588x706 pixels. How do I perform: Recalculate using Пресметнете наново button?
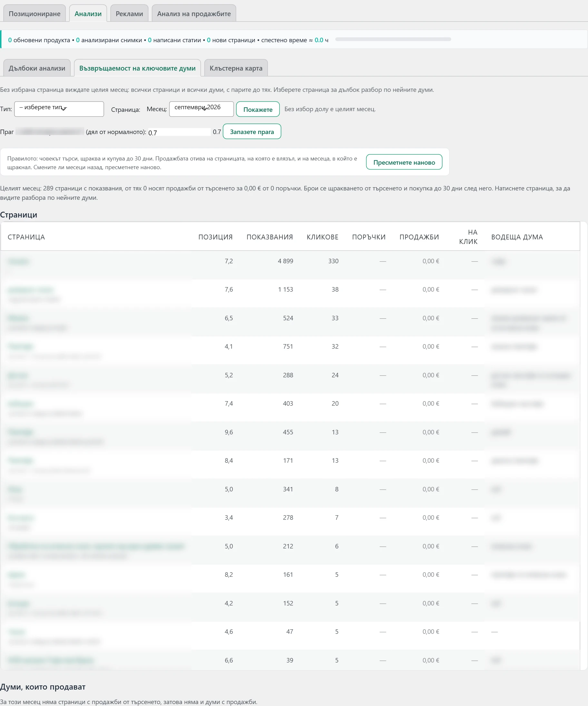click(x=404, y=162)
